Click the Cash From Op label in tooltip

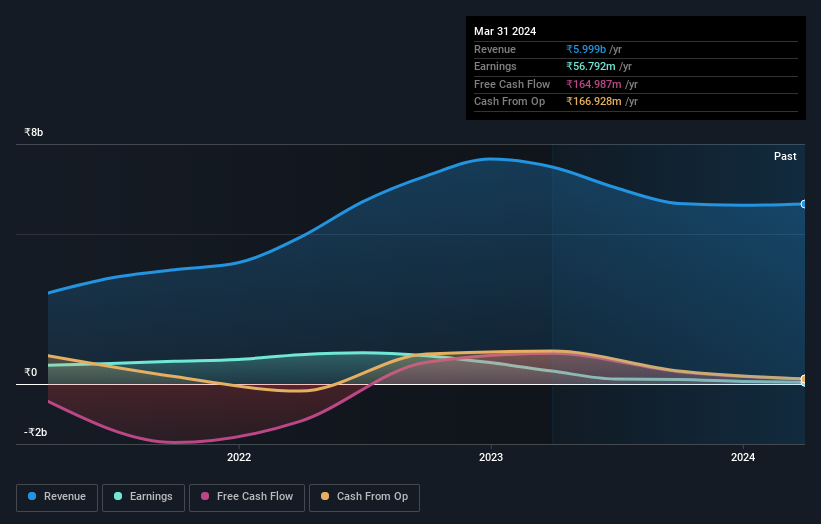click(509, 102)
